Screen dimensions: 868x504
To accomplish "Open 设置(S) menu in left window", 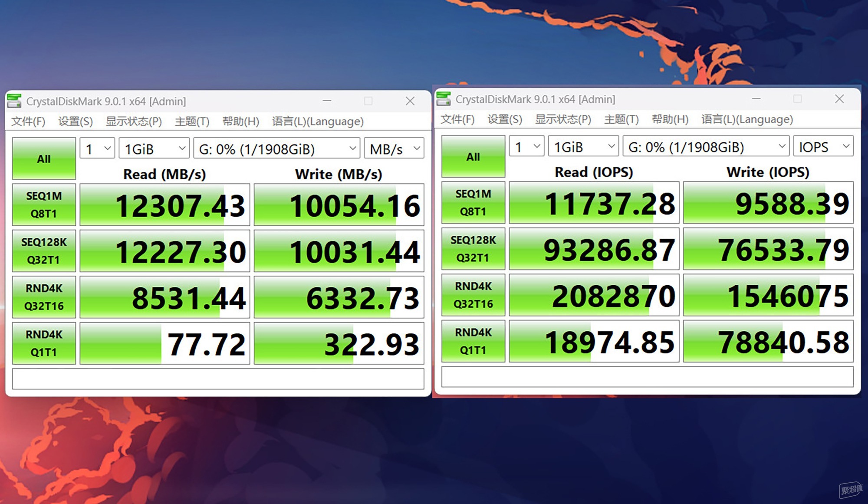I will 76,121.
